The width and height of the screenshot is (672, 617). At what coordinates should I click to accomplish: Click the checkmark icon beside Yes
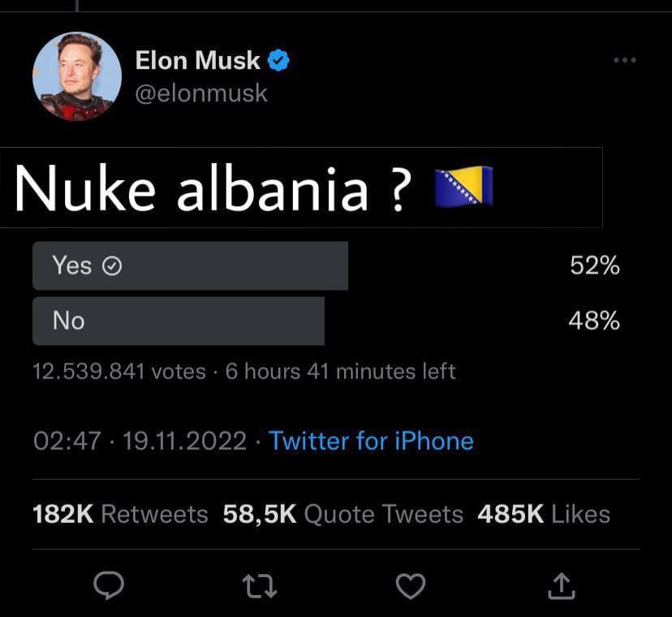(x=112, y=265)
